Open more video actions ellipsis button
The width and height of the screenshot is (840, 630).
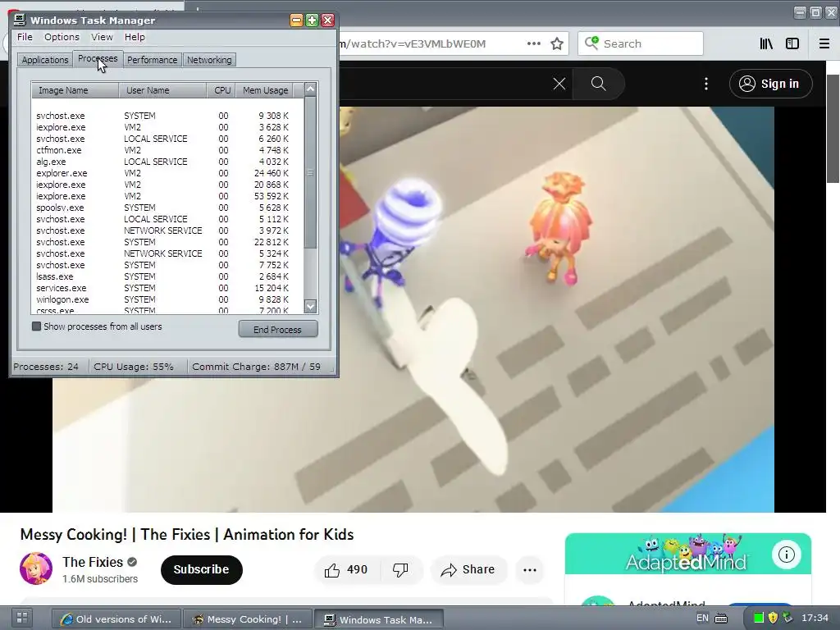point(530,569)
